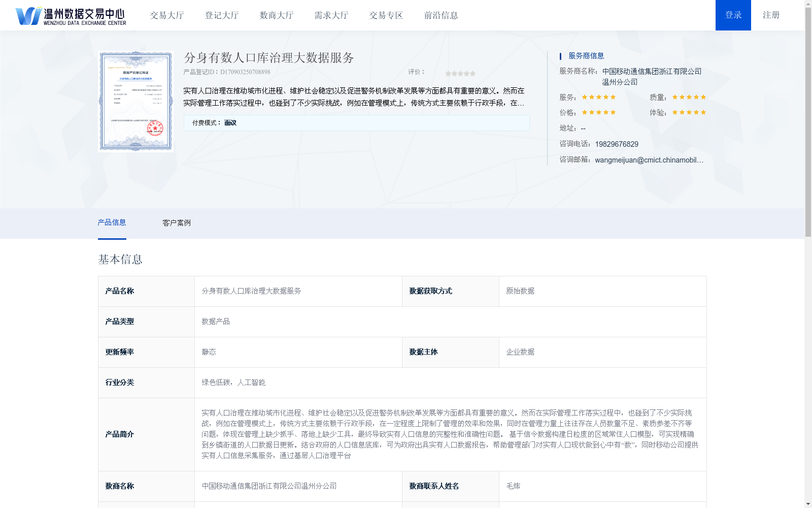
Task: Click the consultation phone number 19829676829
Action: pos(617,144)
